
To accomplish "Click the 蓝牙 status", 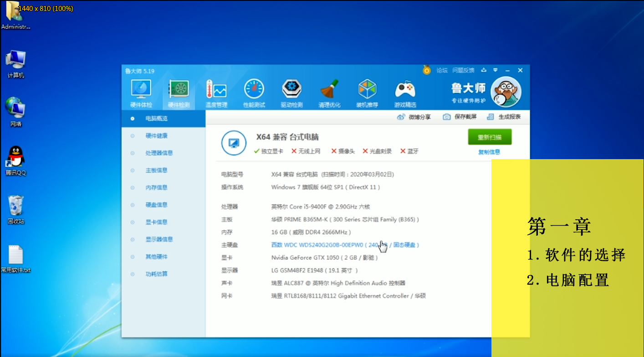I will tap(409, 151).
